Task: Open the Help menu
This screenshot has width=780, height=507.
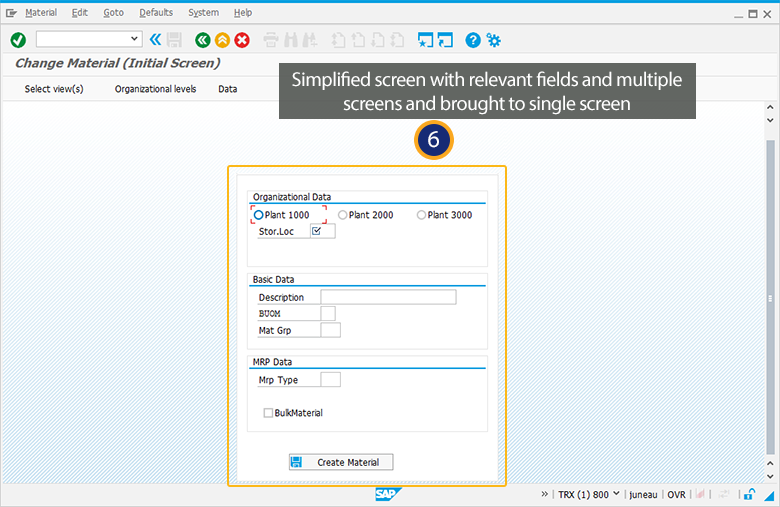Action: pyautogui.click(x=243, y=13)
